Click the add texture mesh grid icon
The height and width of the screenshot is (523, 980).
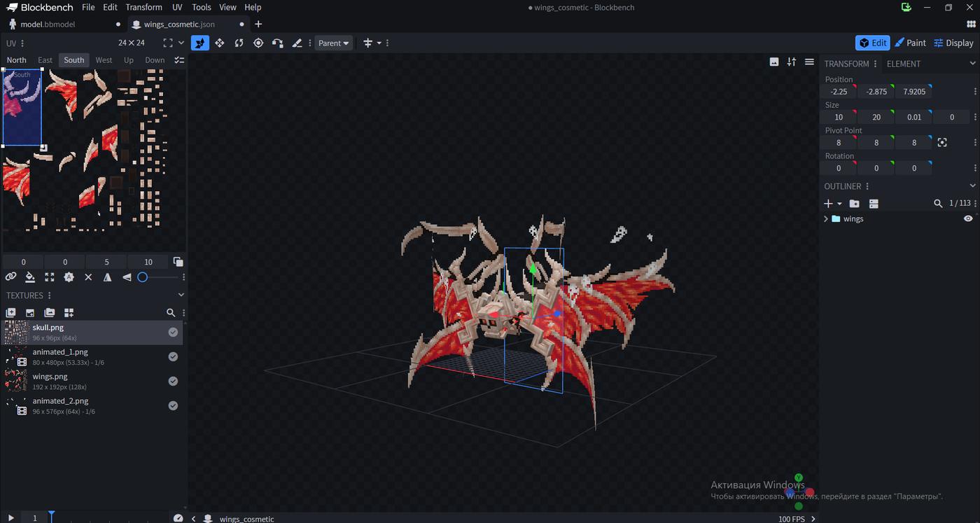(x=69, y=313)
